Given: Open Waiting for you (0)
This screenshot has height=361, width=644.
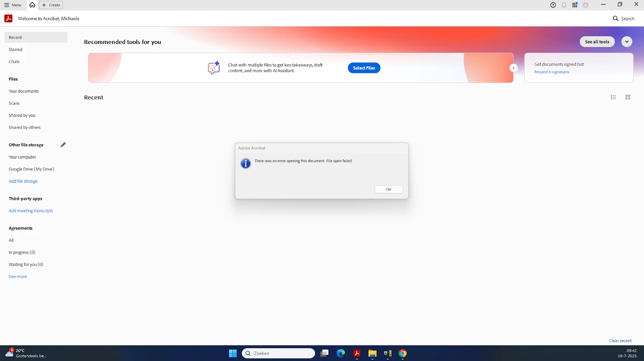Looking at the screenshot, I should pyautogui.click(x=26, y=264).
